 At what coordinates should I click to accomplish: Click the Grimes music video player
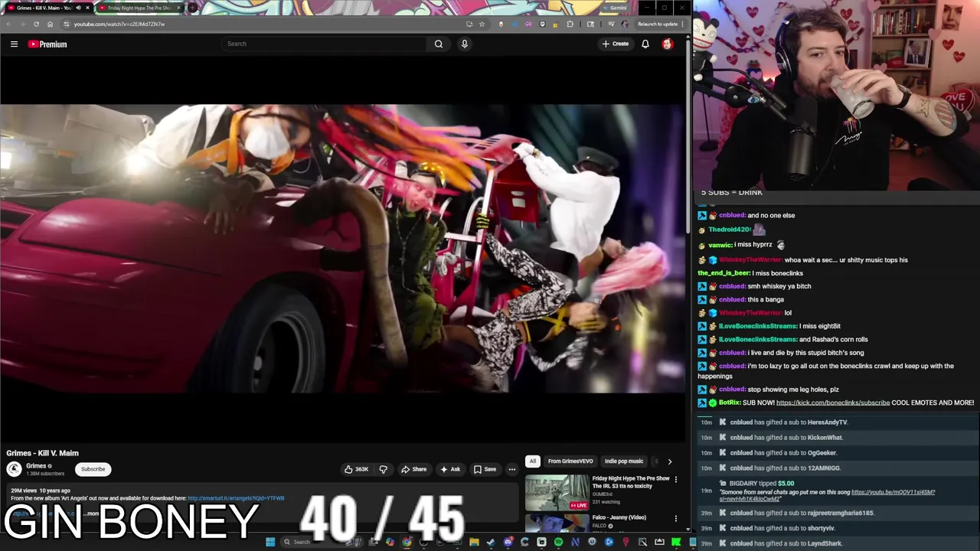[343, 249]
